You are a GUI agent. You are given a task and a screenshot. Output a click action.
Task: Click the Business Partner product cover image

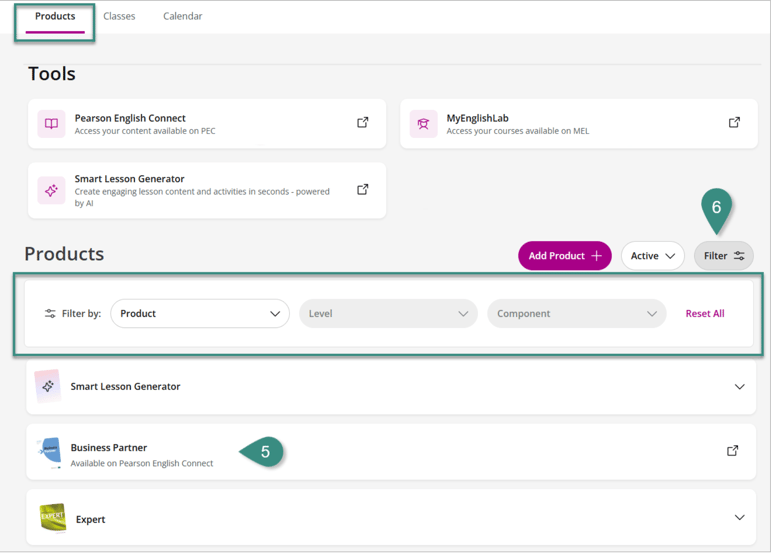(x=50, y=453)
